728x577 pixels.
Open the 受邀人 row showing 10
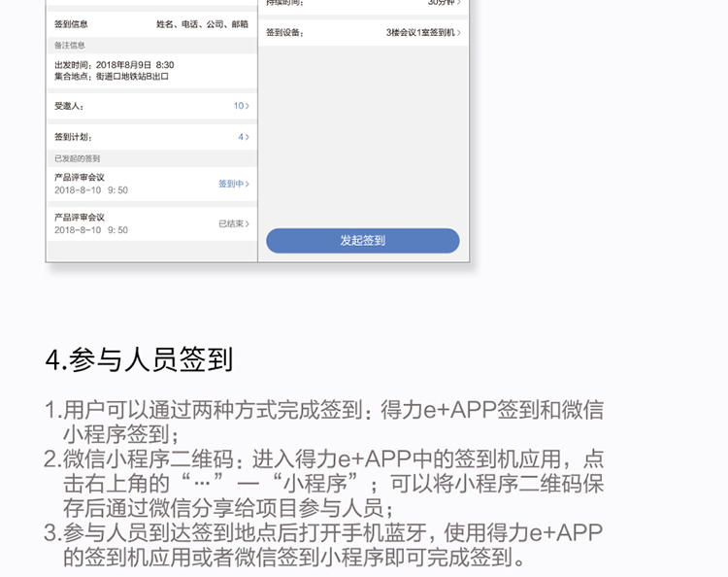pyautogui.click(x=151, y=106)
